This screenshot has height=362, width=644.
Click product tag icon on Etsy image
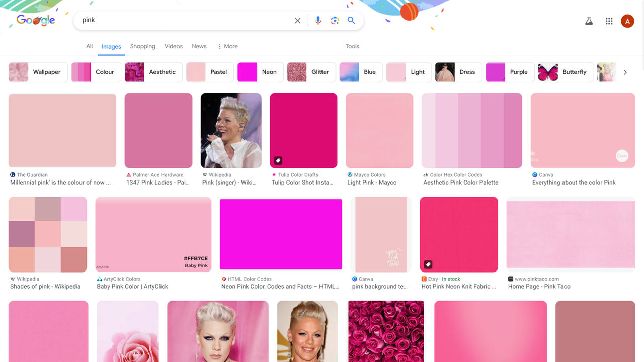(x=428, y=264)
